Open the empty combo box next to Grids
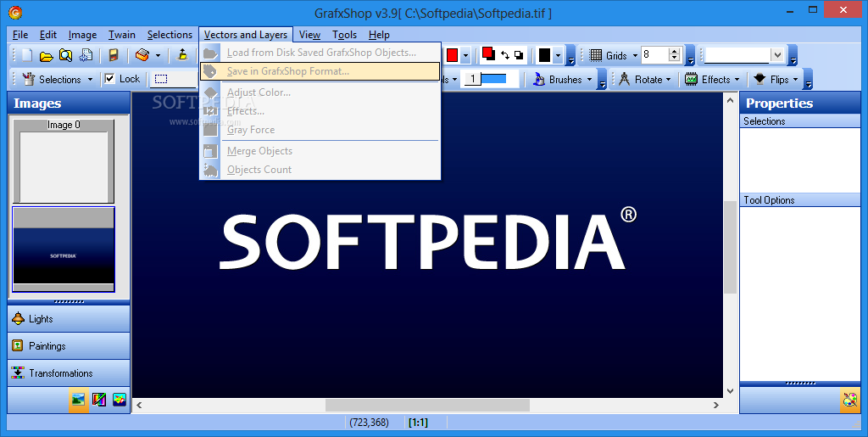Image resolution: width=868 pixels, height=437 pixels. [x=777, y=55]
